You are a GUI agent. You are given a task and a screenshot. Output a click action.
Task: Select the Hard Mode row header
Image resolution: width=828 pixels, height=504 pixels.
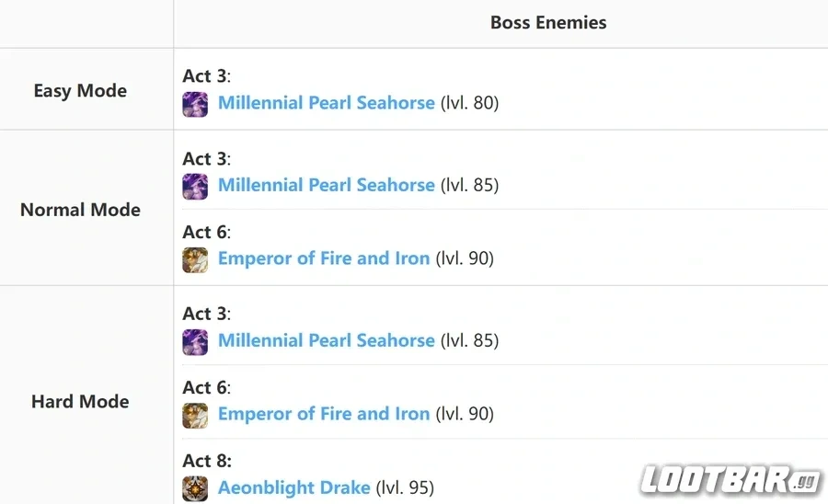pyautogui.click(x=80, y=402)
